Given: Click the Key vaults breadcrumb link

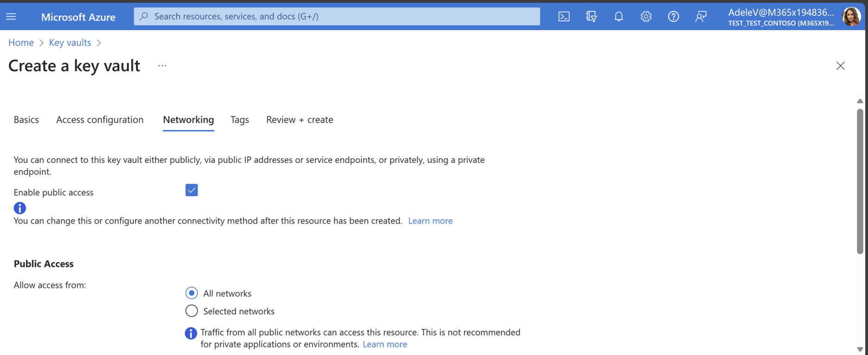Looking at the screenshot, I should (x=70, y=43).
